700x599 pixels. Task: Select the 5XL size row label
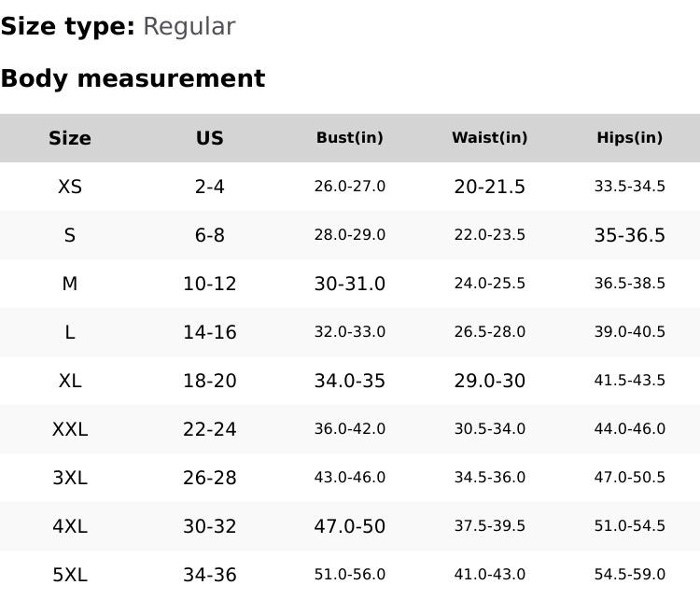[x=70, y=575]
